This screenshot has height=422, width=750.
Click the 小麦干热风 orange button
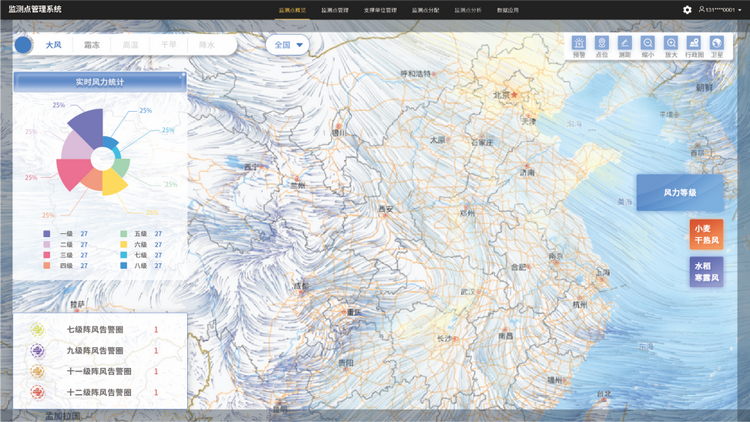click(x=705, y=234)
